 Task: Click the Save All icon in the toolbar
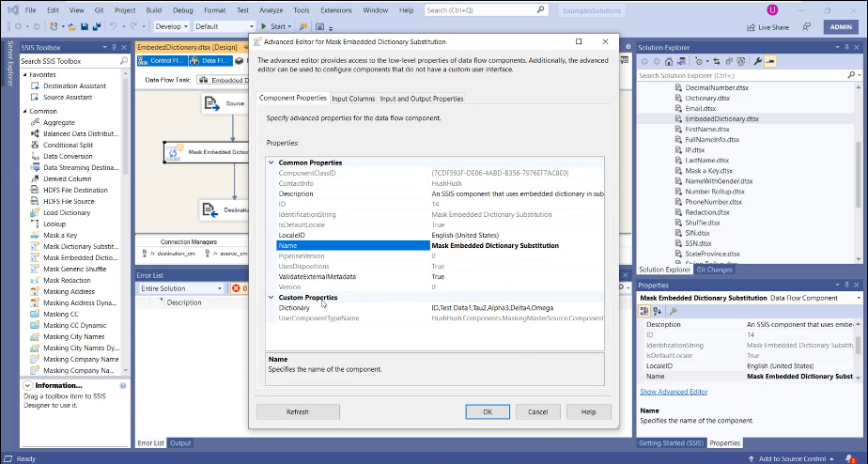point(97,26)
